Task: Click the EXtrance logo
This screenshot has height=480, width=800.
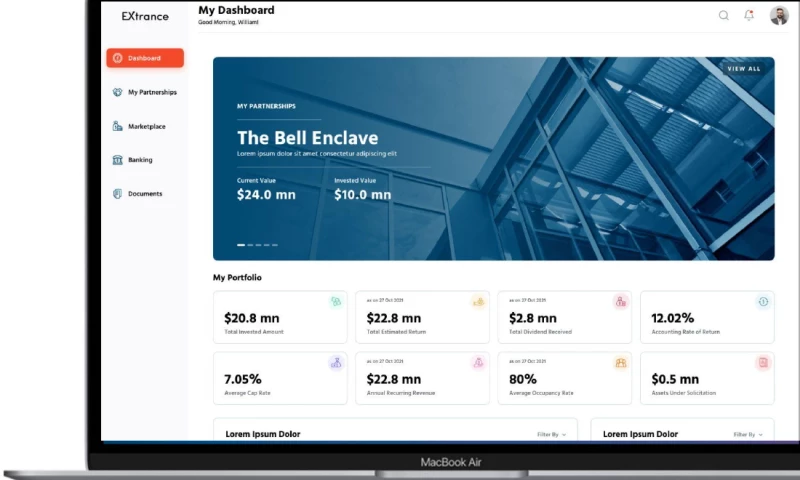Action: (x=145, y=16)
